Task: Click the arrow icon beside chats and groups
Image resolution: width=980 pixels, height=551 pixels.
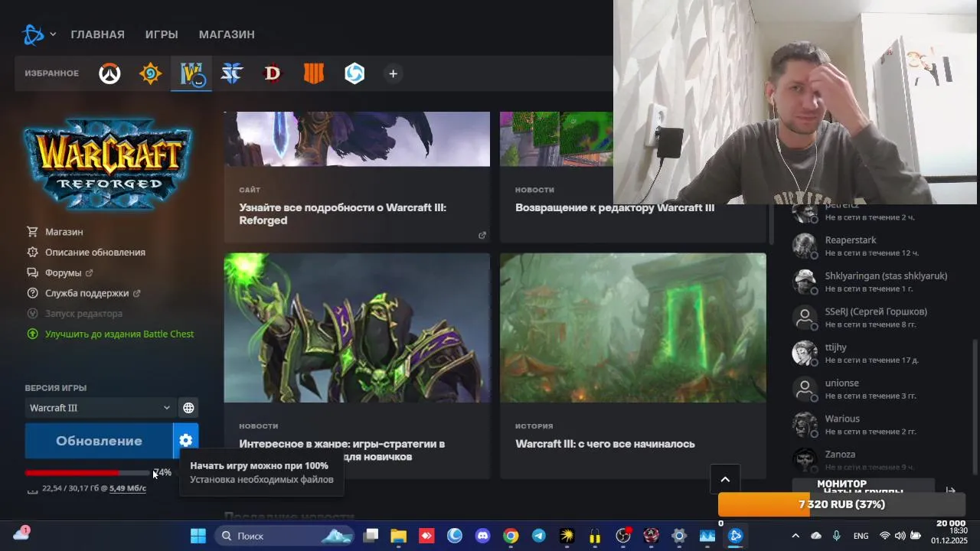Action: 950,491
